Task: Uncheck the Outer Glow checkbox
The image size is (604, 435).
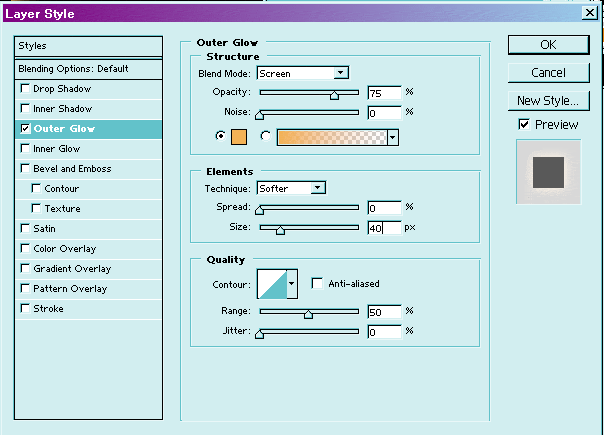Action: click(x=24, y=129)
